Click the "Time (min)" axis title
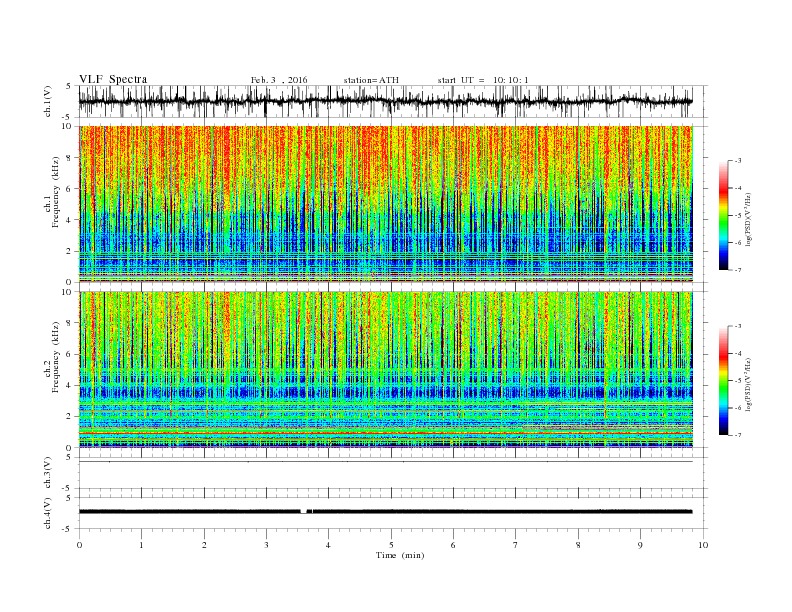This screenshot has width=792, height=612. [400, 555]
